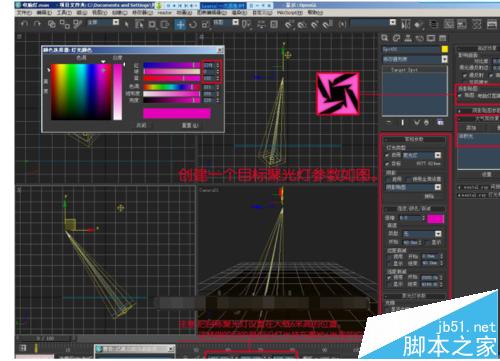The image size is (500, 361).
Task: Switch to the Display command panel tab
Action: click(x=431, y=38)
